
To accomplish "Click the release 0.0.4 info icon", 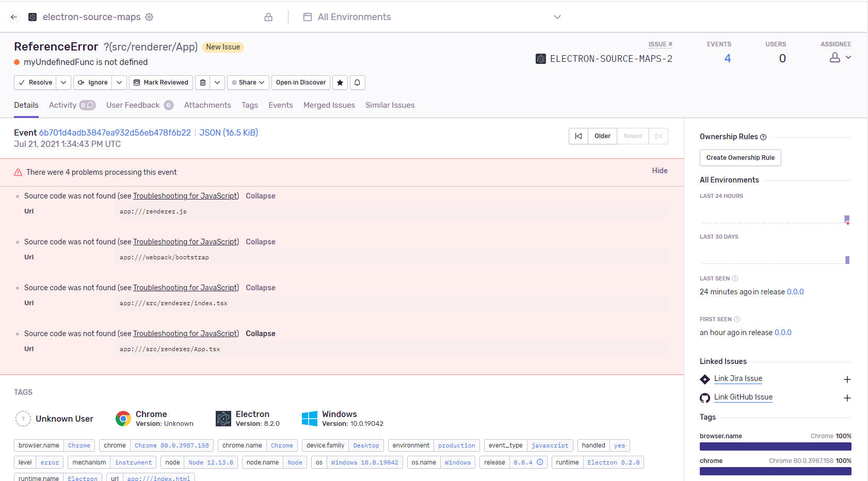I will click(540, 462).
